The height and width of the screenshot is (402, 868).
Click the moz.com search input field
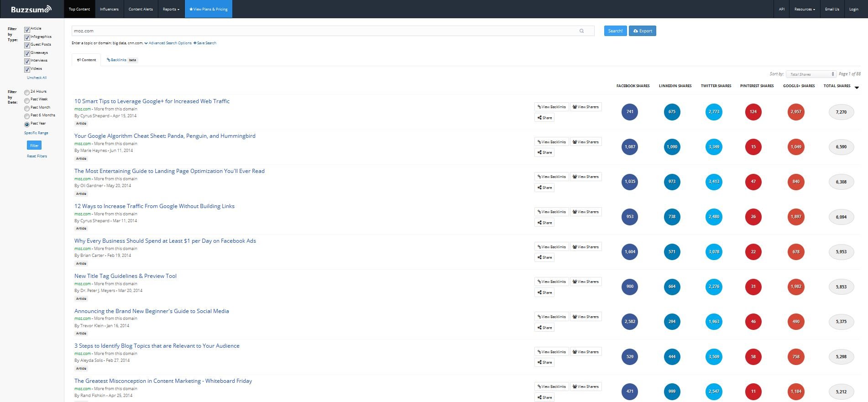[333, 31]
